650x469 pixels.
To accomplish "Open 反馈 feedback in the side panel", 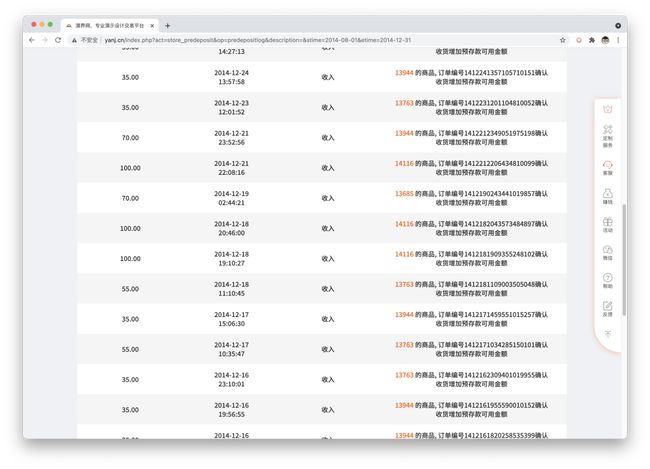I will point(607,309).
